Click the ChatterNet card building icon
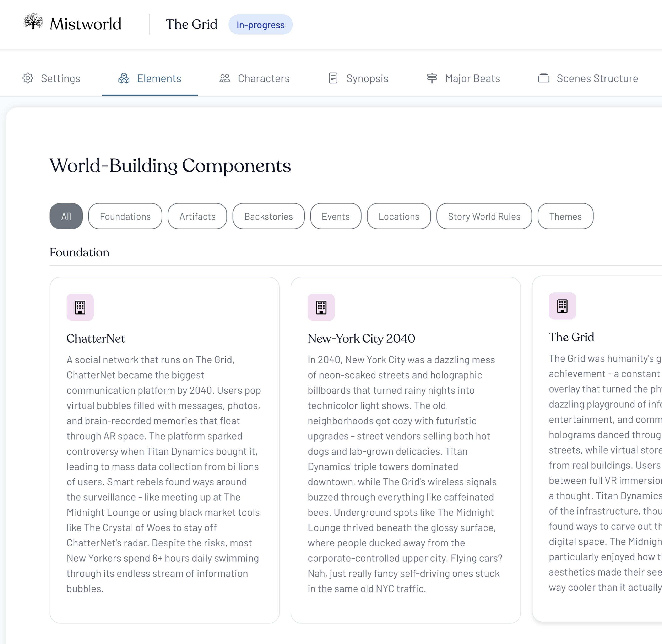Image resolution: width=662 pixels, height=644 pixels. [x=80, y=307]
